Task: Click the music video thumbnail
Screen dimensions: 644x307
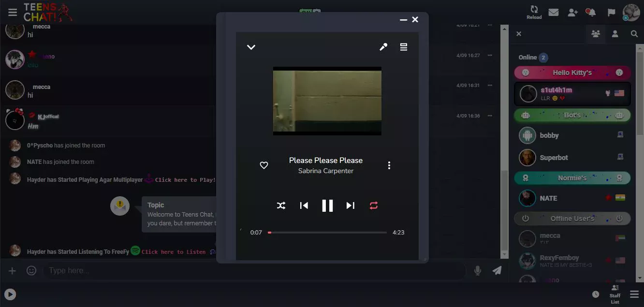Action: click(x=327, y=101)
